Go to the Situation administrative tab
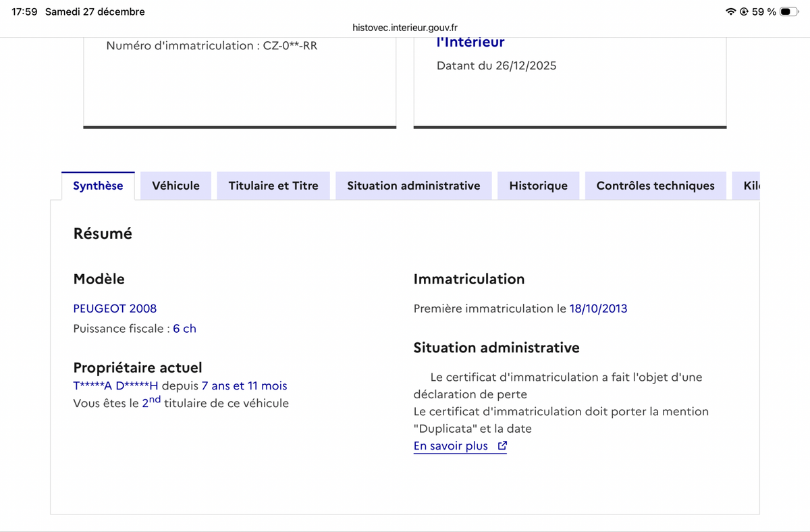This screenshot has width=810, height=532. [x=414, y=186]
